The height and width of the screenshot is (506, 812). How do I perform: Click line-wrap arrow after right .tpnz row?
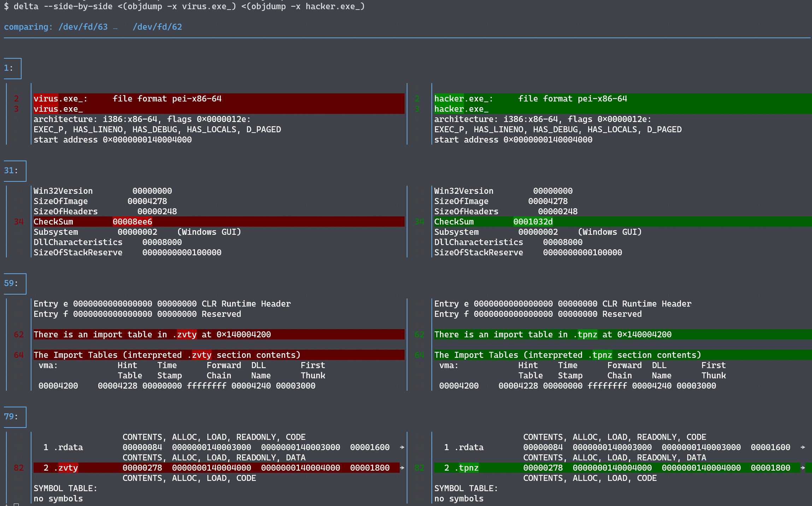coord(803,468)
